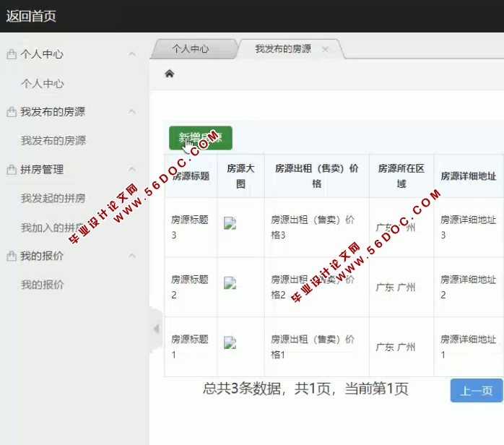Viewport: 504px width, 445px height.
Task: Select cell 房源标题 3
Action: [190, 228]
